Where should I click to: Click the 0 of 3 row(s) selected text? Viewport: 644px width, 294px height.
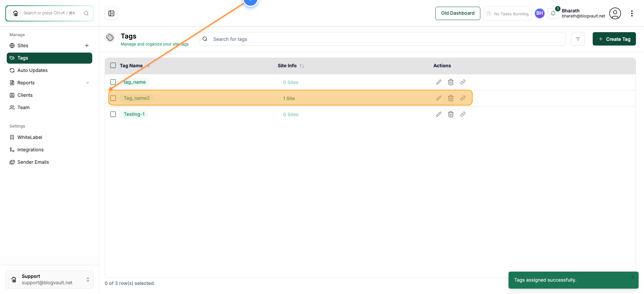(x=130, y=283)
